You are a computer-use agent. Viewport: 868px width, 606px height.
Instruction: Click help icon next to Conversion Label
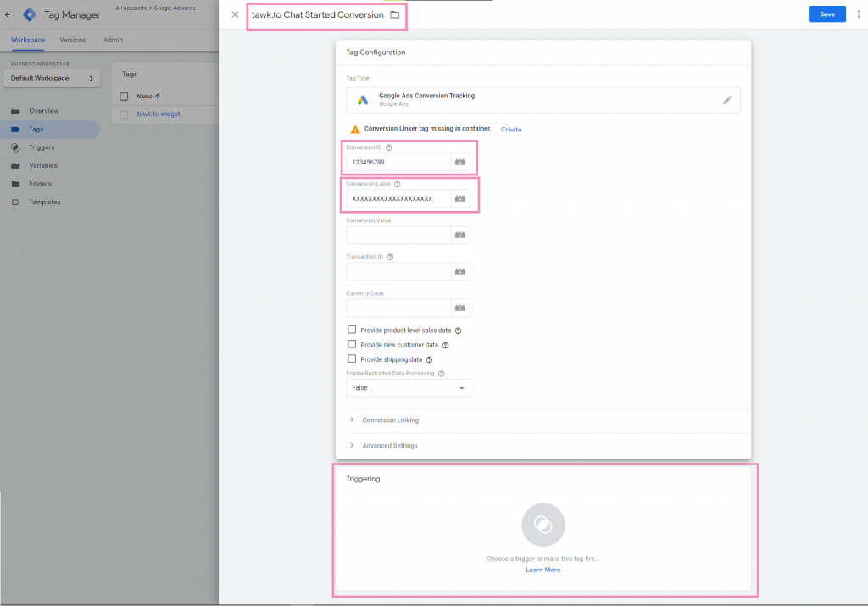(x=397, y=184)
